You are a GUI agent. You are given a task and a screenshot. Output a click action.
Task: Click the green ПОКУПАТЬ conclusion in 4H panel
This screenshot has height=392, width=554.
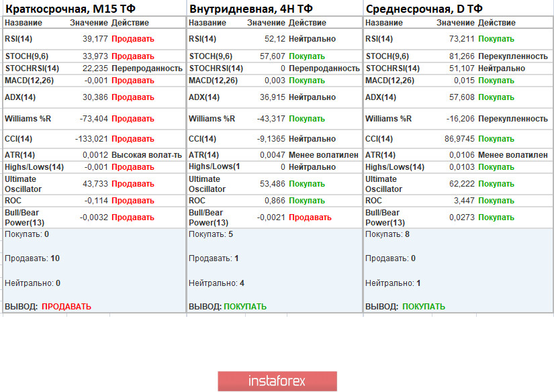[x=245, y=307]
